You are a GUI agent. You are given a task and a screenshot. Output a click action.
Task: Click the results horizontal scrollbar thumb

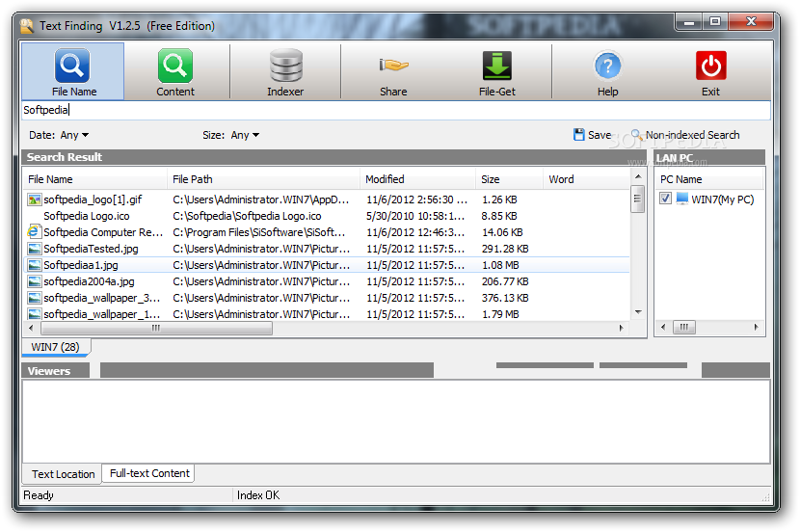click(155, 328)
